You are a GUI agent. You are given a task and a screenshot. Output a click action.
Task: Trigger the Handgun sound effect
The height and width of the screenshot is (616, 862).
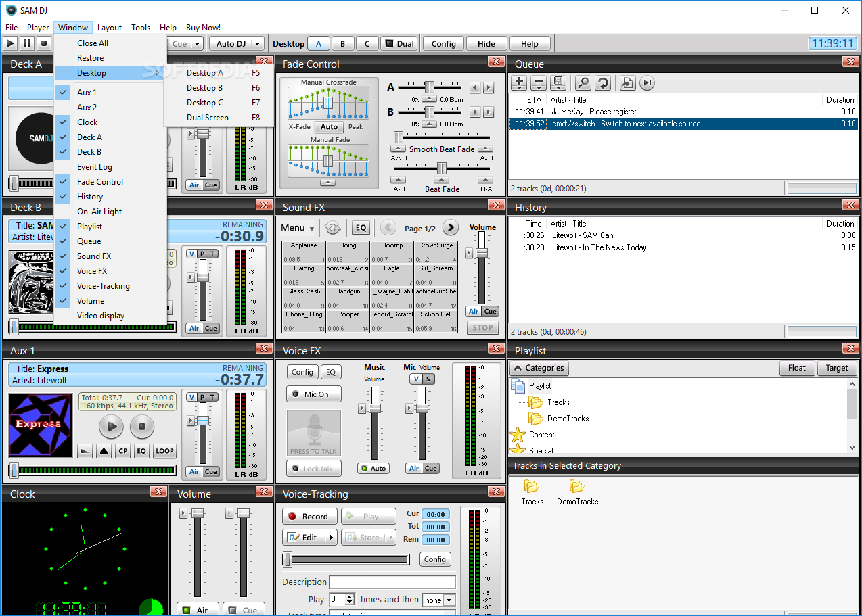[348, 298]
